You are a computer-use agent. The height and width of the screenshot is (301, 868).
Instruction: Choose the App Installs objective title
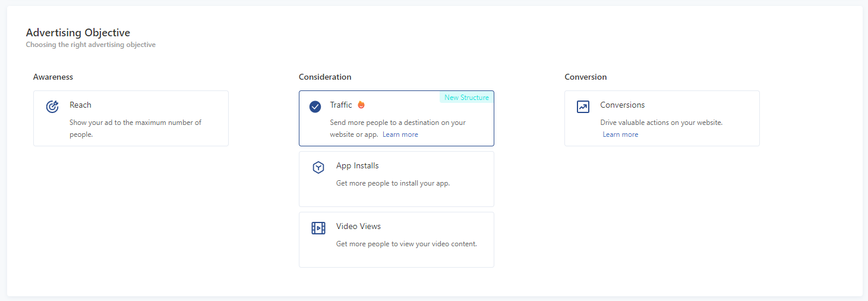click(x=357, y=165)
